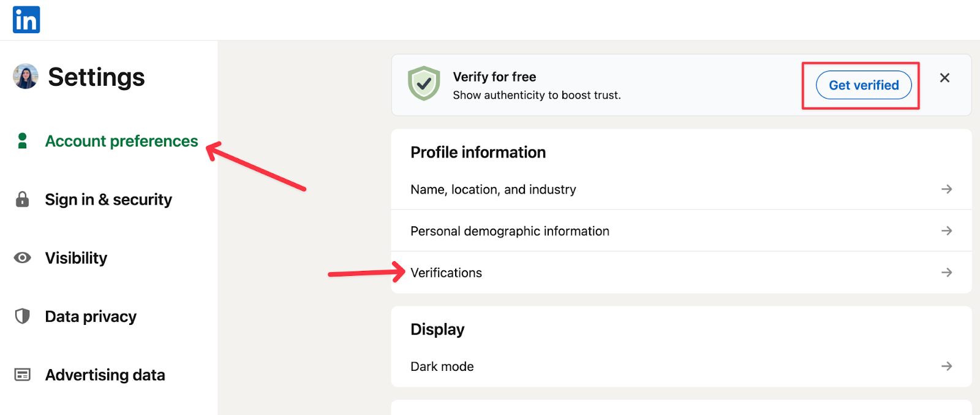The height and width of the screenshot is (415, 980).
Task: Expand the Personal demographic information section
Action: coord(510,230)
